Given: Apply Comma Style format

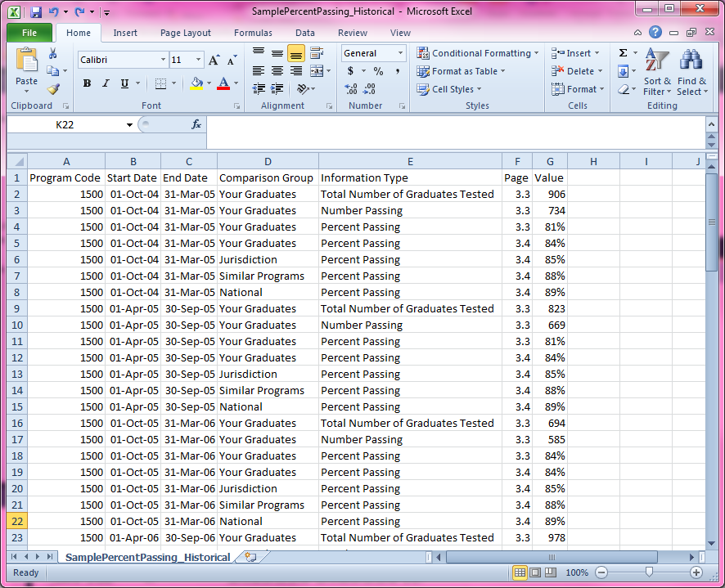Looking at the screenshot, I should 397,70.
